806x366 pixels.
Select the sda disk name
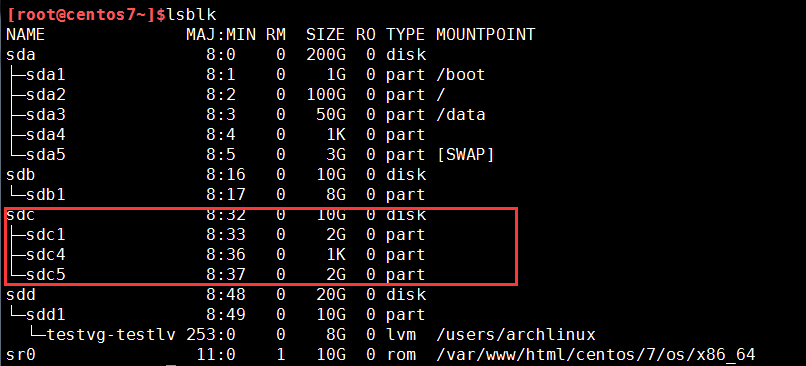coord(21,54)
